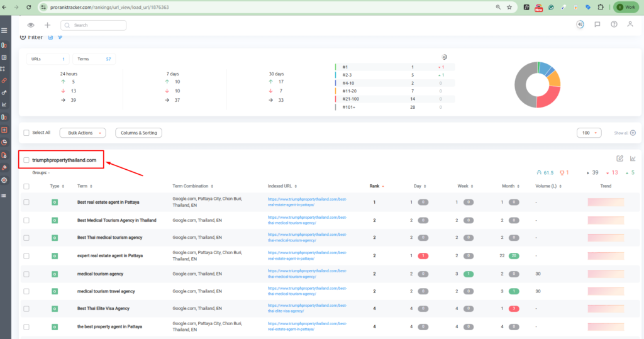Open the hamburger menu in the sidebar
This screenshot has width=644, height=339.
[x=4, y=30]
